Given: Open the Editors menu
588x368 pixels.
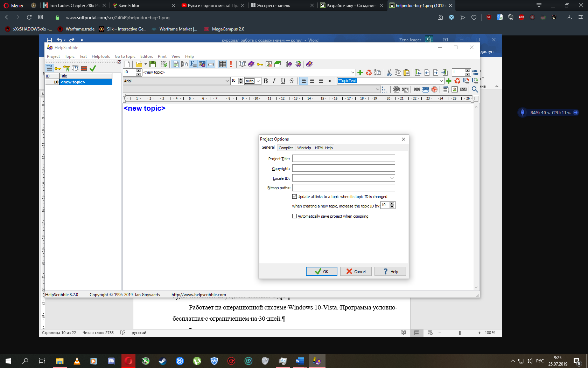Looking at the screenshot, I should pyautogui.click(x=147, y=56).
